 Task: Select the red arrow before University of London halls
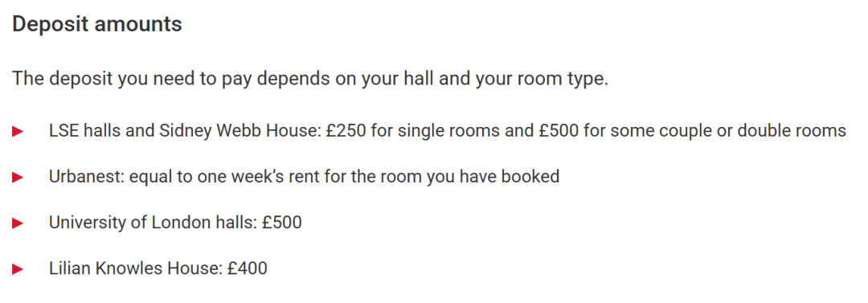coord(18,223)
